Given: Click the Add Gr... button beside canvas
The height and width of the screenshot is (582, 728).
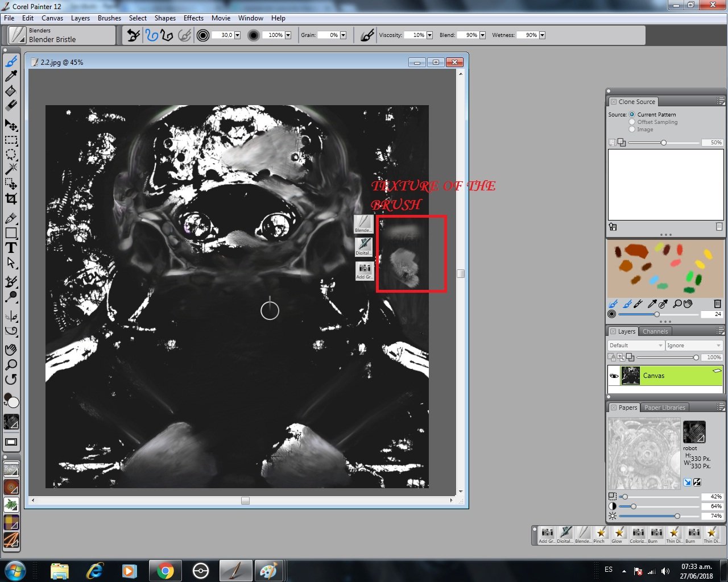Looking at the screenshot, I should 364,271.
